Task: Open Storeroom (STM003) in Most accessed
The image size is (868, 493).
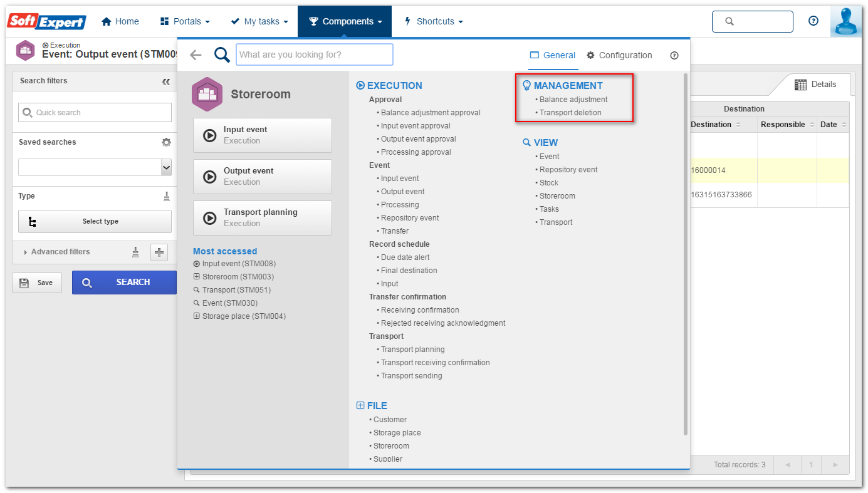Action: 234,277
